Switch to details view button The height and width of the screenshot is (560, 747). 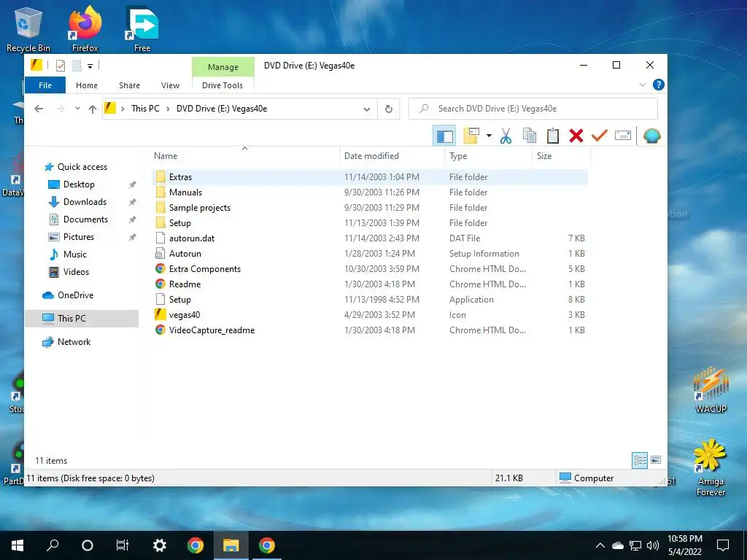tap(640, 460)
